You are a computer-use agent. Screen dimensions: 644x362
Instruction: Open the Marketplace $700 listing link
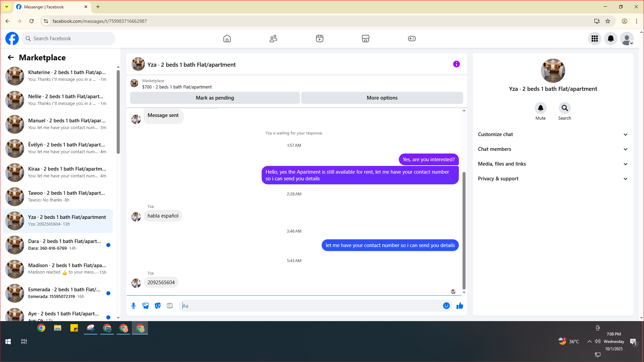tap(177, 87)
